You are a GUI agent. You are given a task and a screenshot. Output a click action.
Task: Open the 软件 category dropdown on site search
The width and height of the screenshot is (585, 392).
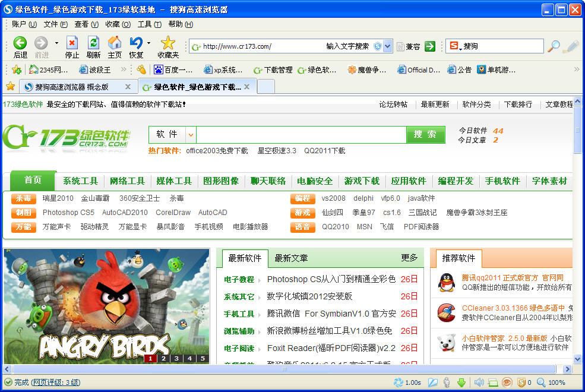click(191, 135)
